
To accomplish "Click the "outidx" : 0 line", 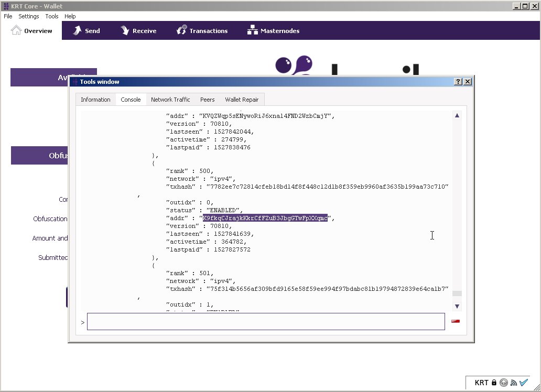I will [190, 203].
